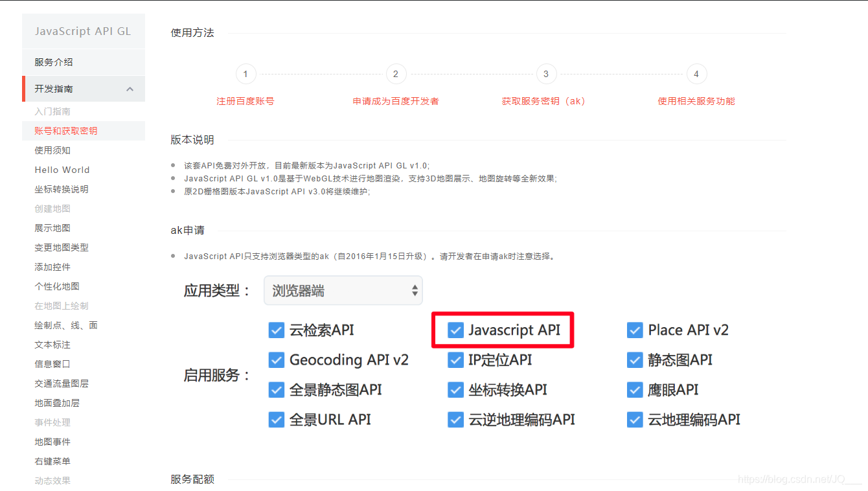Open 添加控件 sidebar item

coord(52,267)
